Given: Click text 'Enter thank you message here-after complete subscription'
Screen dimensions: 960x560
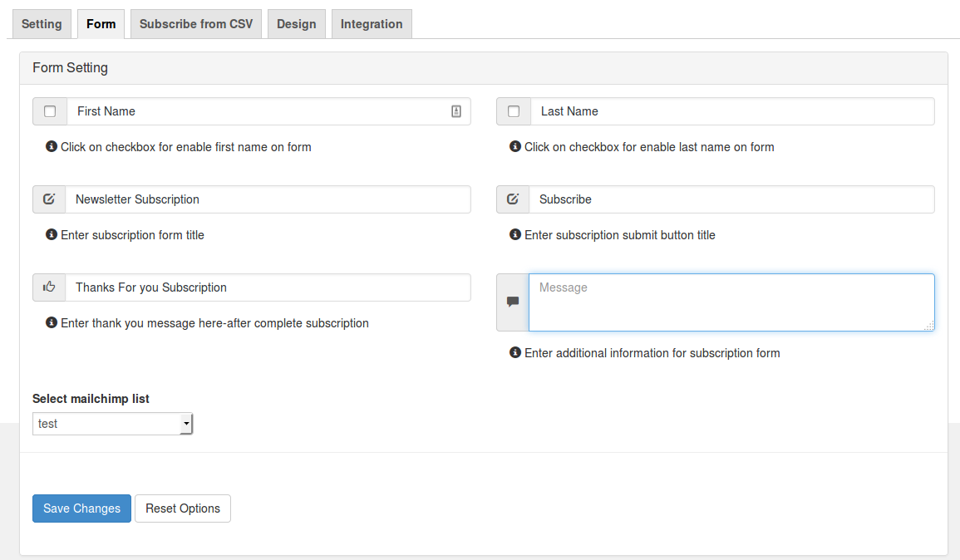Looking at the screenshot, I should point(214,323).
